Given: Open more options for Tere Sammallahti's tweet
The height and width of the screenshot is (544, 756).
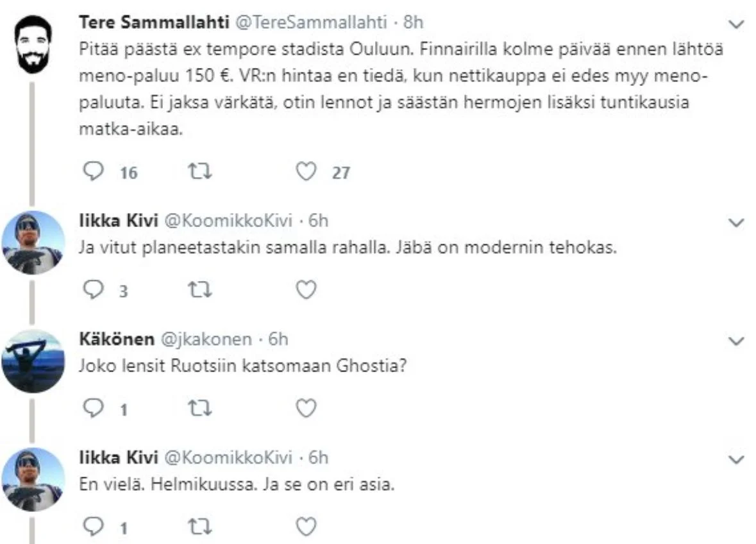Looking at the screenshot, I should (x=737, y=24).
